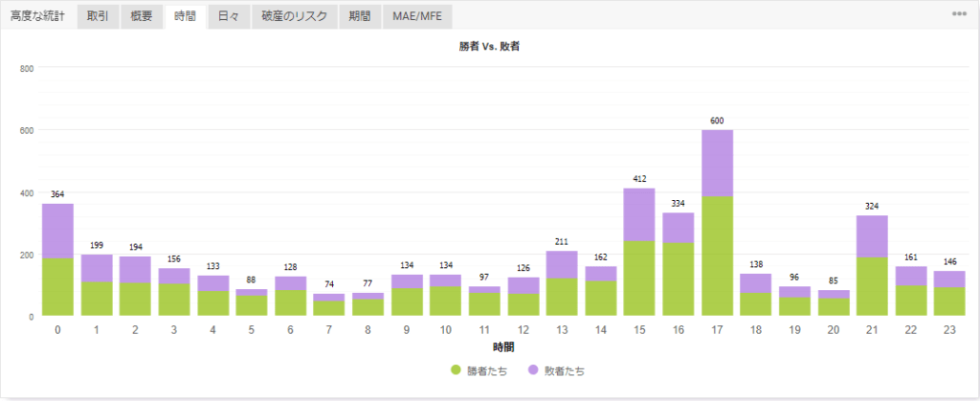Switch to the 期間 tab
This screenshot has height=401, width=980.
pos(360,17)
